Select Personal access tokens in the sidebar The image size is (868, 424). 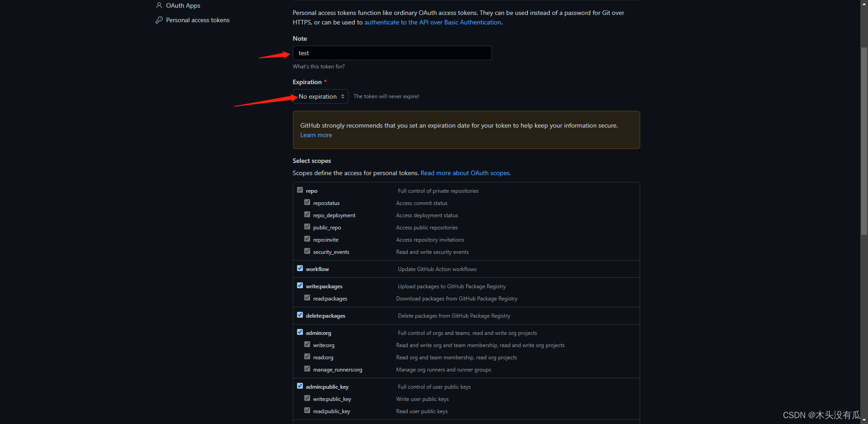(198, 20)
